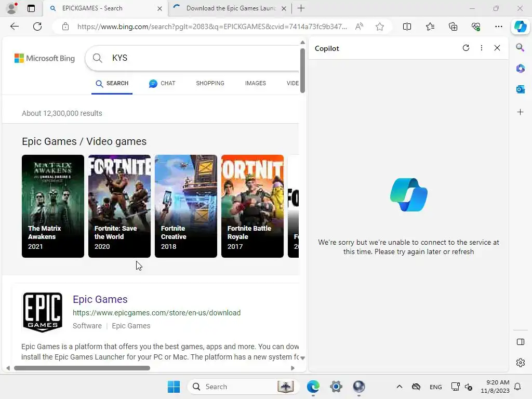Open the Epic Games result title link
This screenshot has height=399, width=532.
[100, 299]
